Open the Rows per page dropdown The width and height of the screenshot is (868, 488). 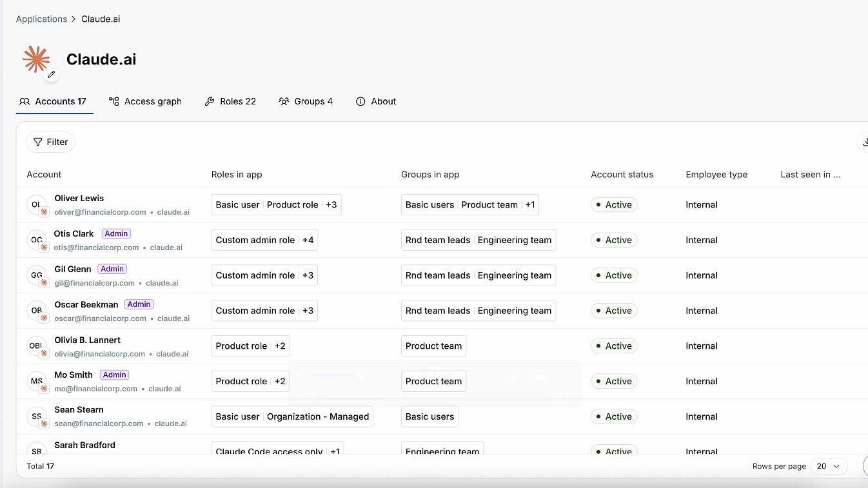(829, 466)
